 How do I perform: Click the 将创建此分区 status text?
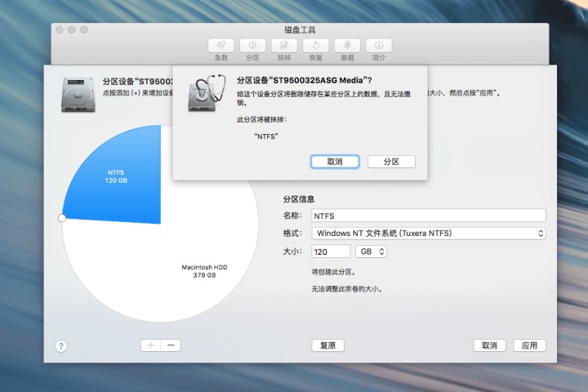[x=333, y=272]
